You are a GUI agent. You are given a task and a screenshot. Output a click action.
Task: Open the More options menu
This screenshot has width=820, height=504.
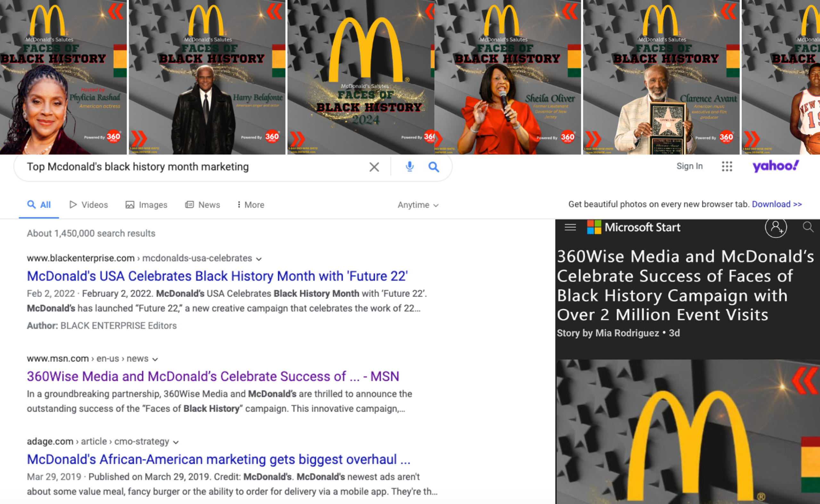click(x=250, y=205)
